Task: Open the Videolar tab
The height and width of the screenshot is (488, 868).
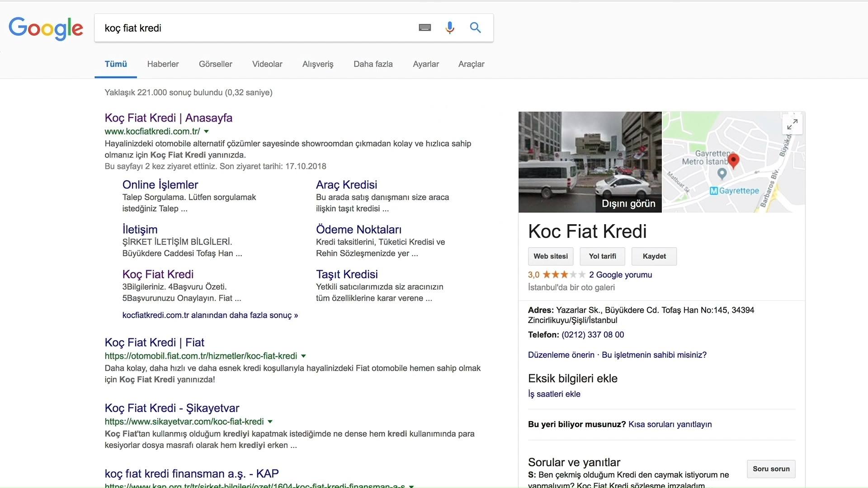Action: tap(267, 64)
